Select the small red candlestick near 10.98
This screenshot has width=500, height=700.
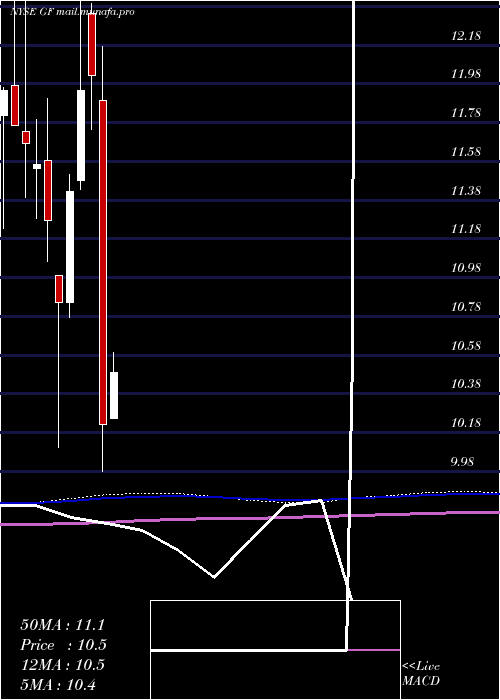click(x=59, y=289)
